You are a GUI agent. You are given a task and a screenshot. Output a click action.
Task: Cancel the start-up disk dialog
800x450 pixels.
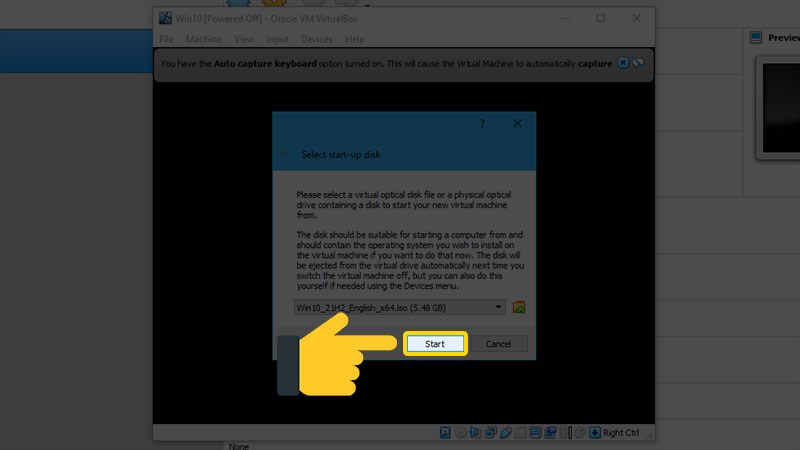coord(498,344)
